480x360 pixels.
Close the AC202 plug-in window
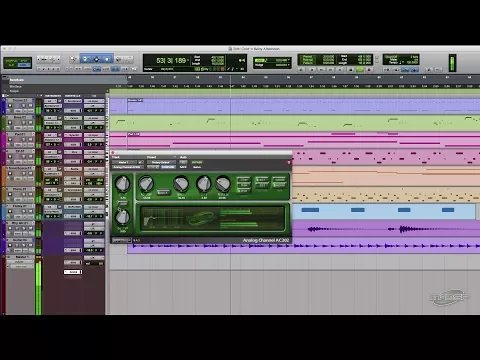pyautogui.click(x=113, y=153)
